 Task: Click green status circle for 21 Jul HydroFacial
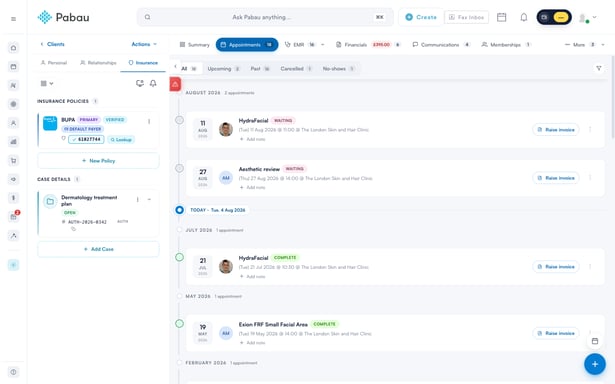click(x=179, y=257)
